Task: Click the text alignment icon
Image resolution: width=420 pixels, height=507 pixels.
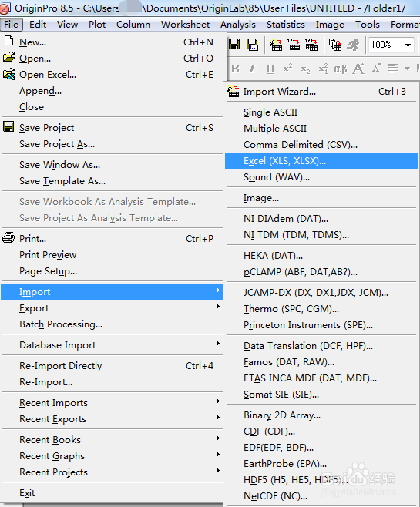Action: pyautogui.click(x=393, y=69)
